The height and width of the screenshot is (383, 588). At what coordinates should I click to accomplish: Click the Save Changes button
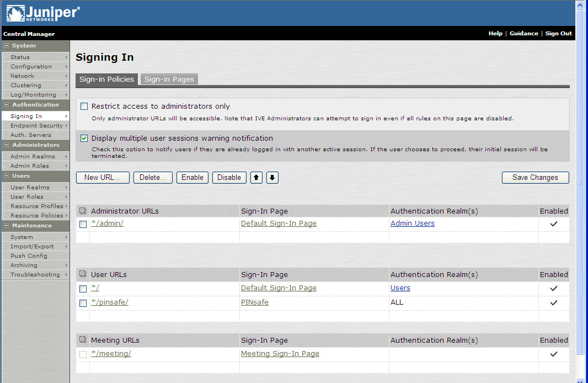535,178
